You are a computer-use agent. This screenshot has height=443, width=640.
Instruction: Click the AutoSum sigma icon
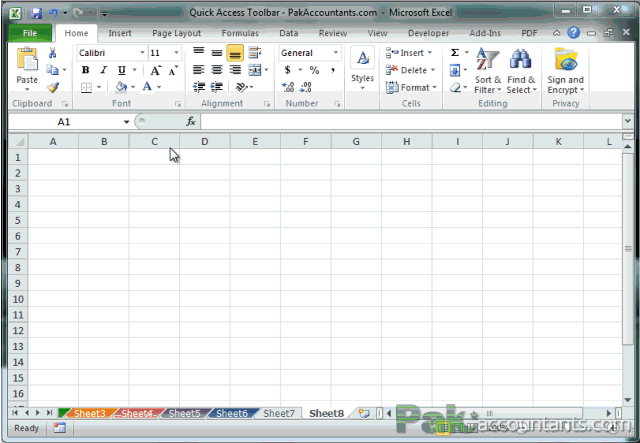tap(455, 53)
